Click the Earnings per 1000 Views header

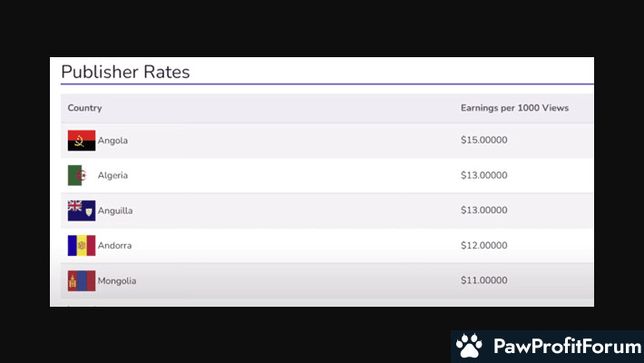coord(514,108)
